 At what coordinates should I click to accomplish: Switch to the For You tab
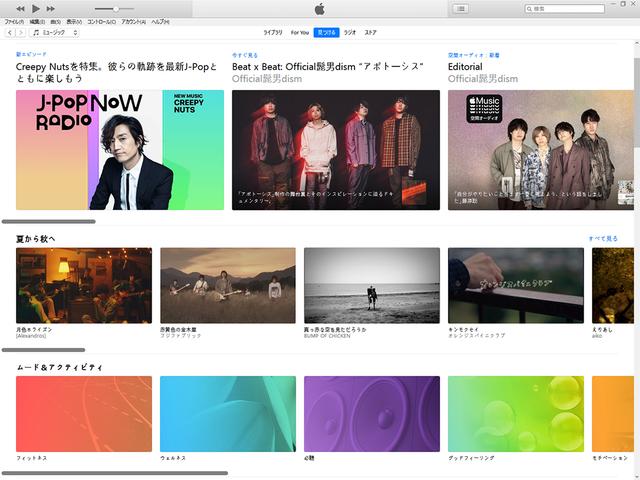[x=300, y=33]
